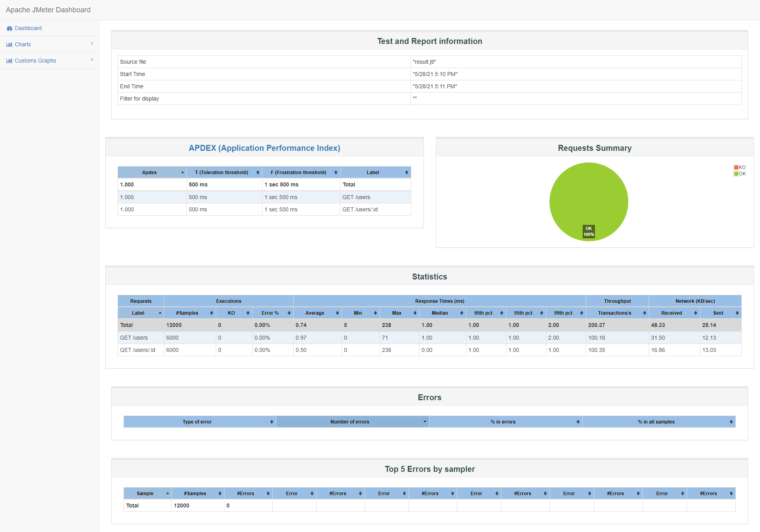
Task: Toggle sort direction on Number of errors
Action: (x=425, y=422)
